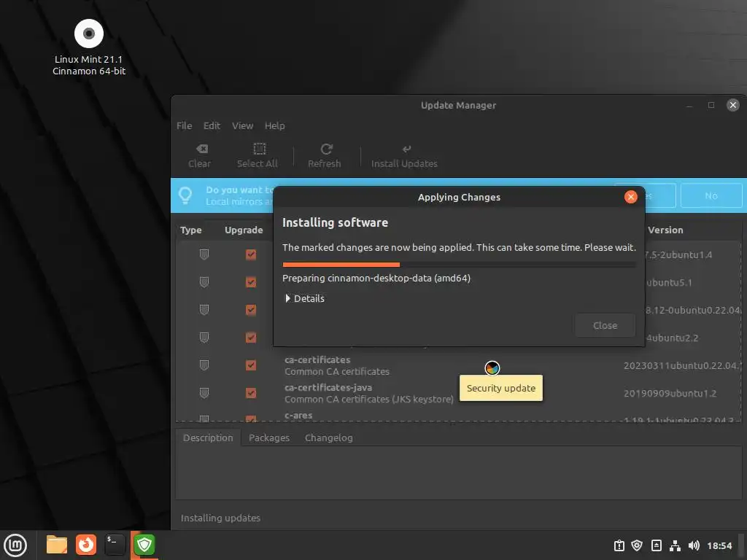Click the volume icon in the system tray
This screenshot has height=560, width=747.
(x=694, y=545)
